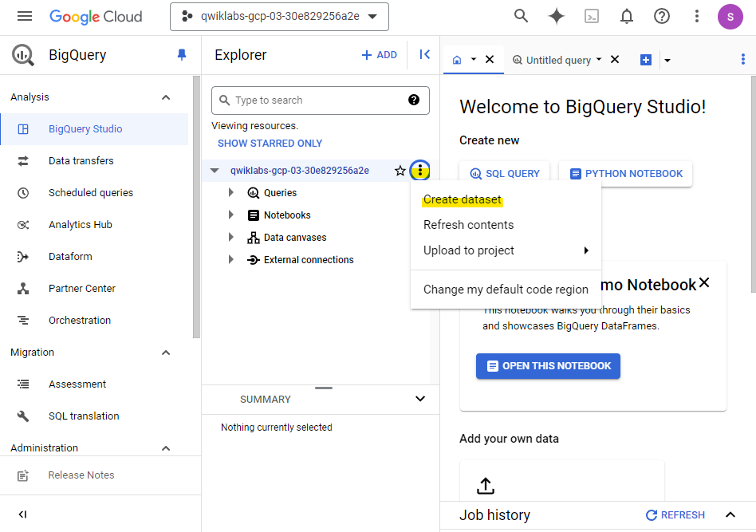
Task: Collapse the Administration section
Action: (166, 448)
